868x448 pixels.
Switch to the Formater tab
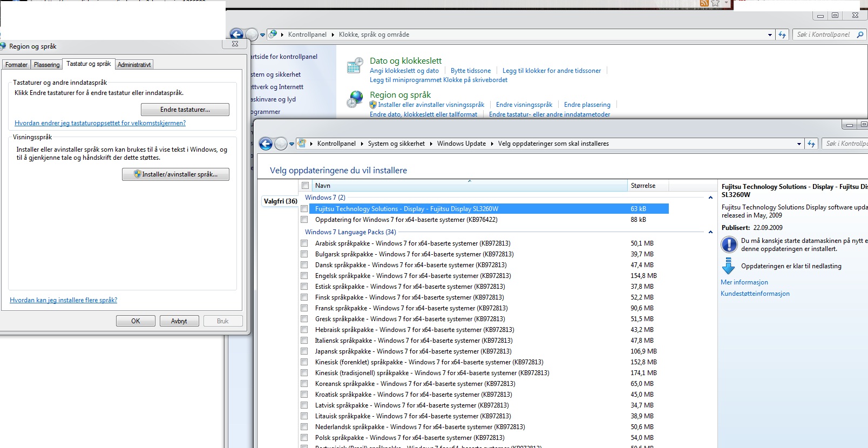[16, 65]
